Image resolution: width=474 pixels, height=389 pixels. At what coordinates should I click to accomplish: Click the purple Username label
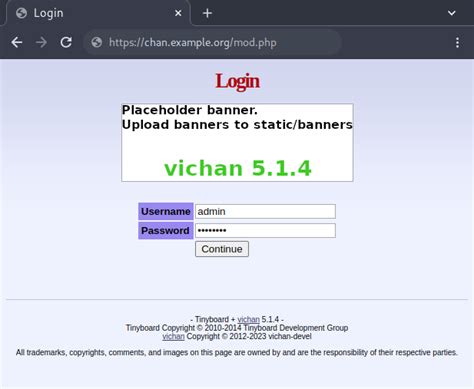[166, 211]
